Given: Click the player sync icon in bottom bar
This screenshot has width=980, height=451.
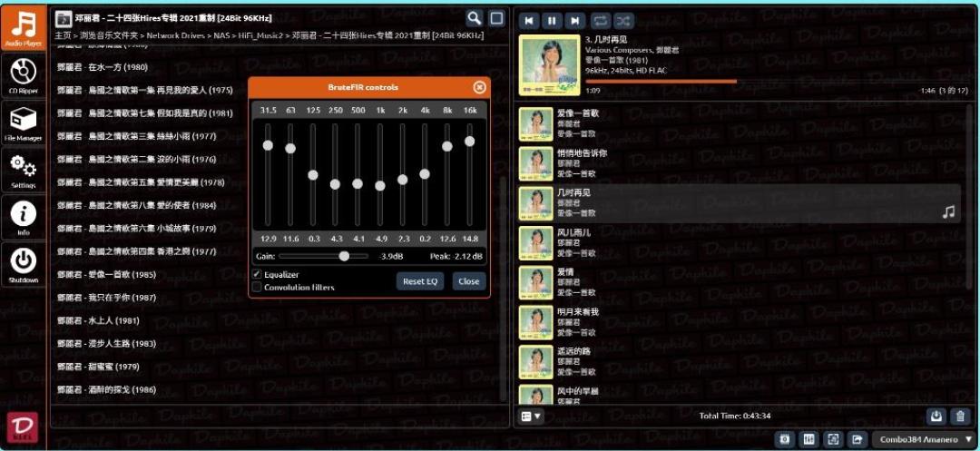Looking at the screenshot, I should [x=832, y=439].
